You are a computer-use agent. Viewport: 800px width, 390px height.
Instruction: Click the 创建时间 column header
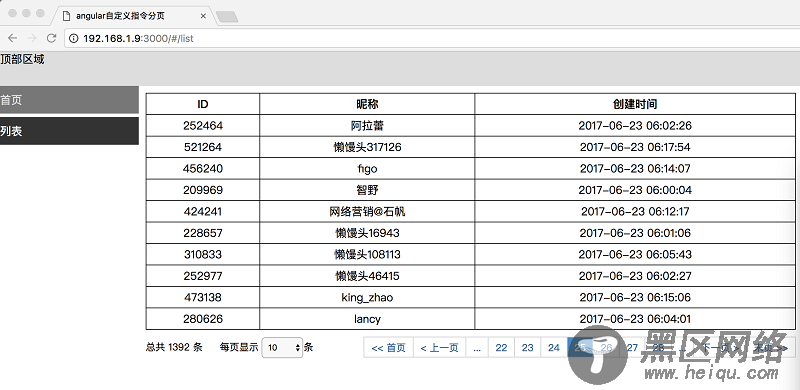635,104
